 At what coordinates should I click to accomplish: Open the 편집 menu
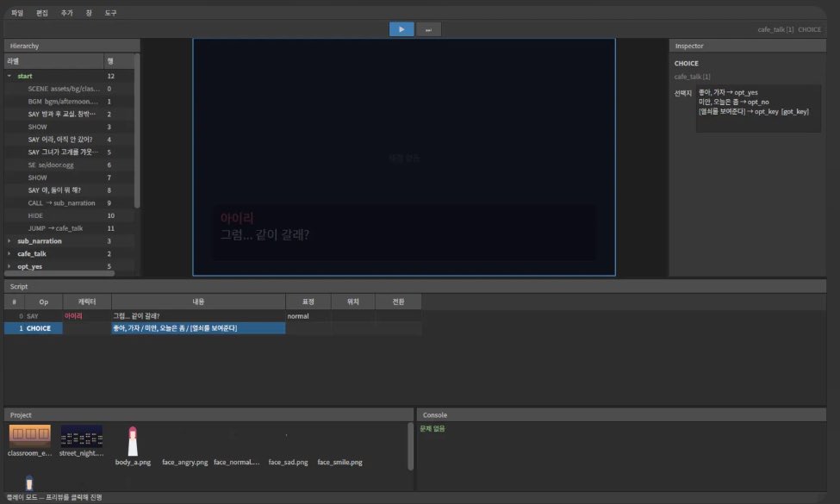(x=42, y=13)
